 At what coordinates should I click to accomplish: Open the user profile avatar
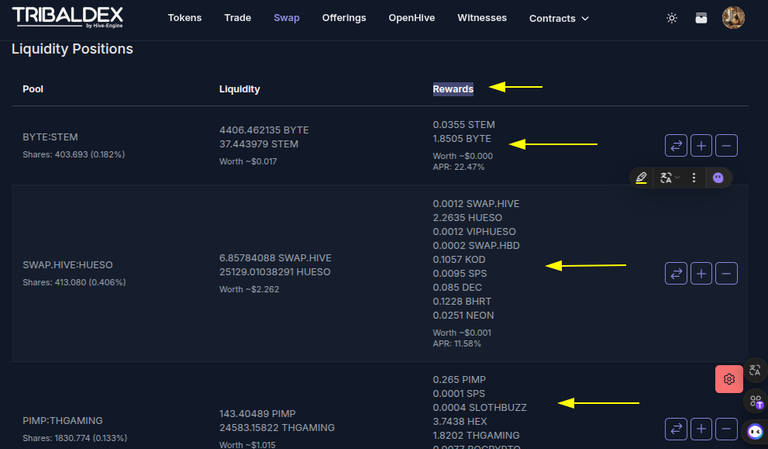733,18
